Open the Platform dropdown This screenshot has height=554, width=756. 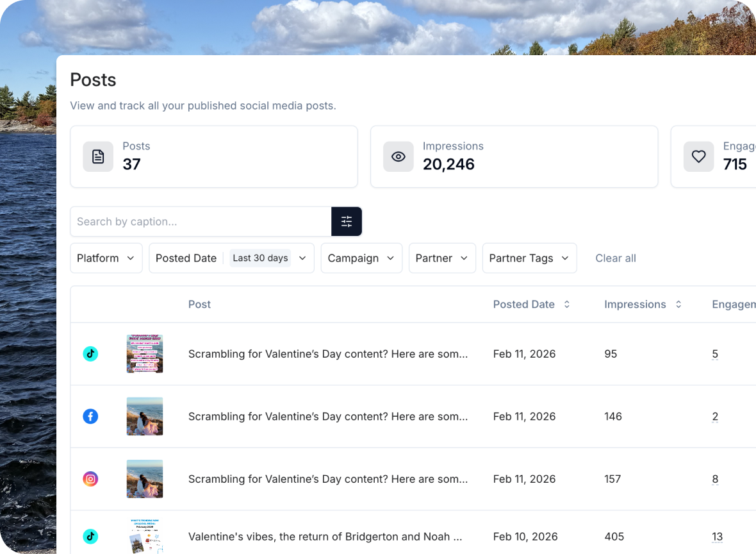(106, 258)
